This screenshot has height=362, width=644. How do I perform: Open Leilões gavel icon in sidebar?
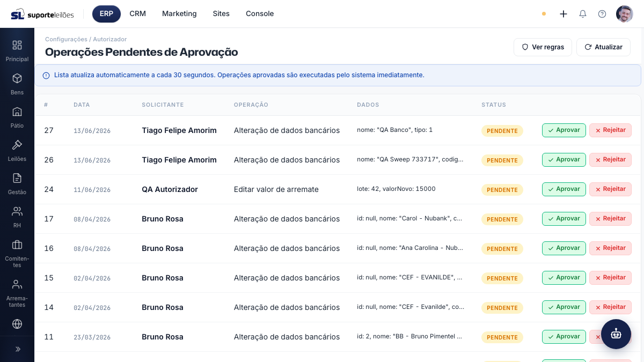pos(17,145)
